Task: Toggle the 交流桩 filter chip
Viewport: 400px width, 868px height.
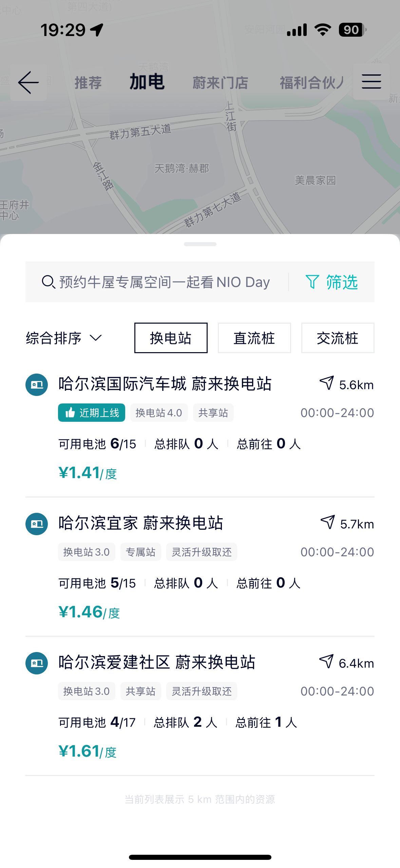Action: click(x=338, y=338)
